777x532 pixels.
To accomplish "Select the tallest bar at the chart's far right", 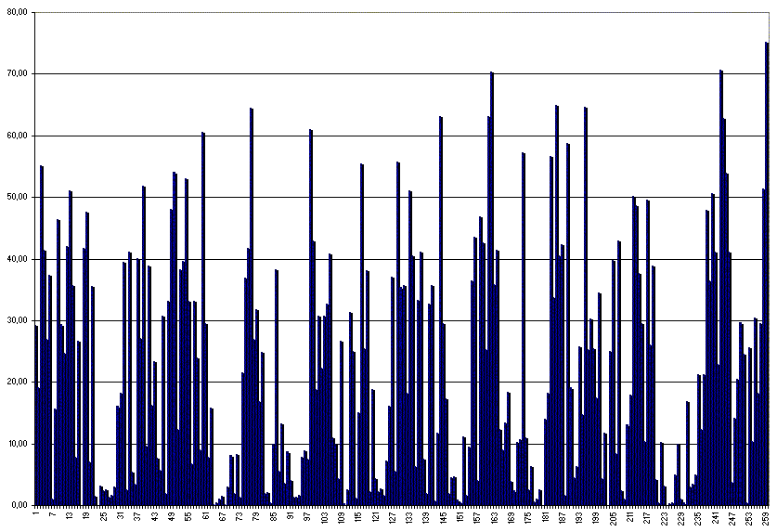I will coord(767,279).
